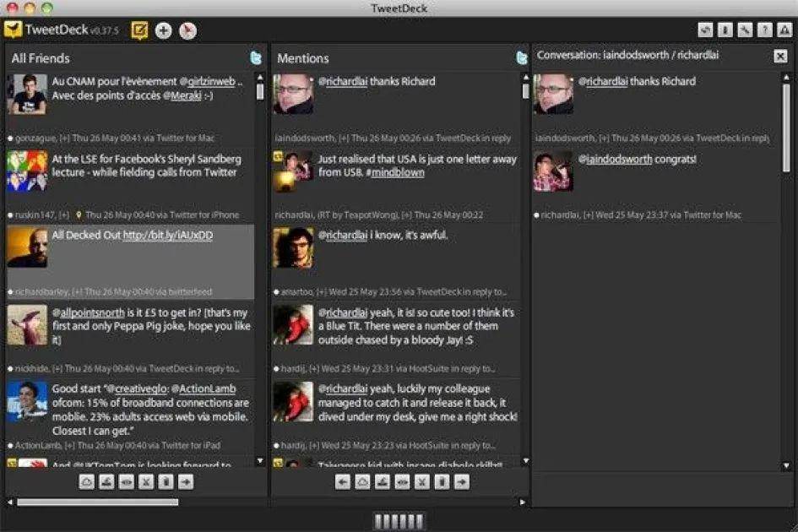Click the top-right icon next to refresh

tap(725, 30)
